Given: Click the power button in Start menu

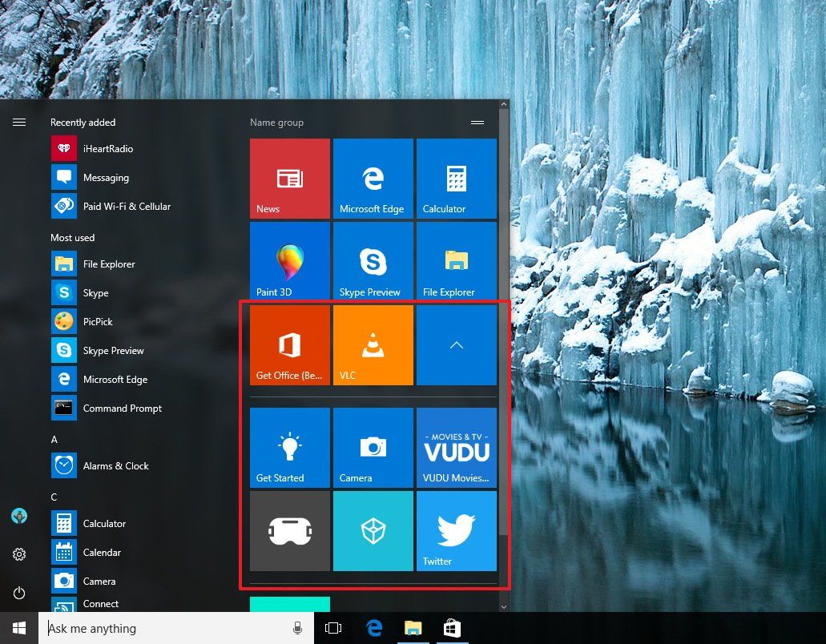Looking at the screenshot, I should point(18,593).
